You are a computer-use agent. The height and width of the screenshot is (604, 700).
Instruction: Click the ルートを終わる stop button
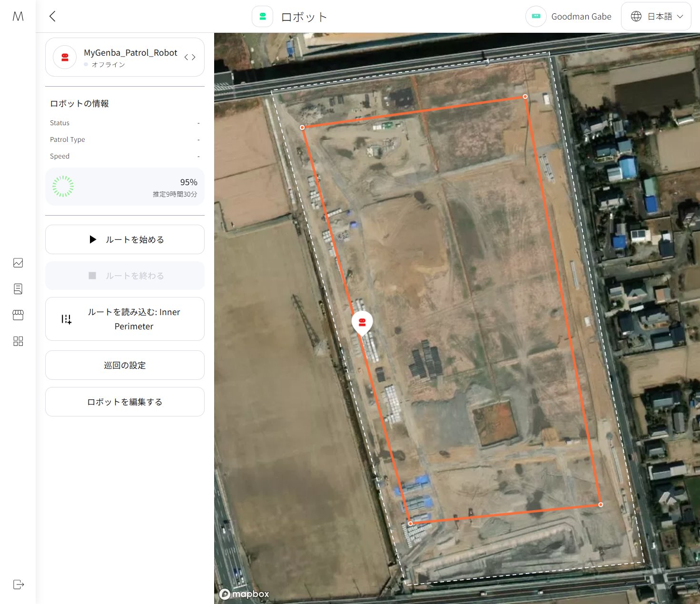(125, 276)
